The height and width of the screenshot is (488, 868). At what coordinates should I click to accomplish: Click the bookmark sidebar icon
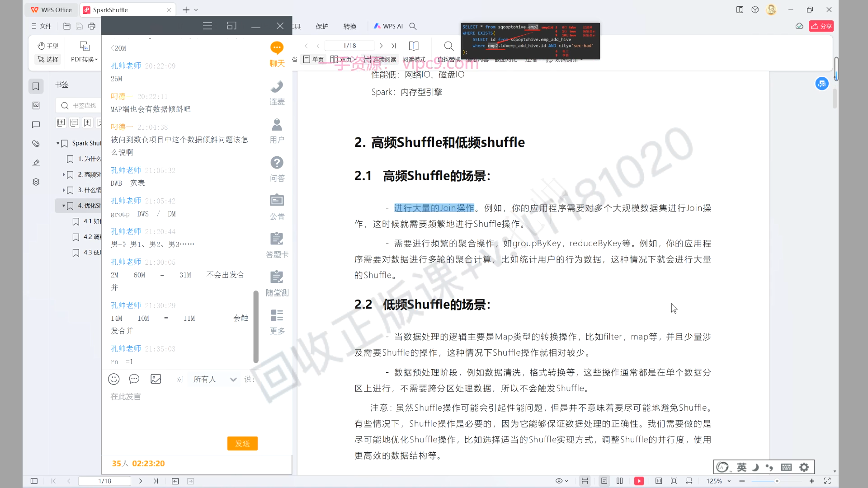(x=36, y=86)
